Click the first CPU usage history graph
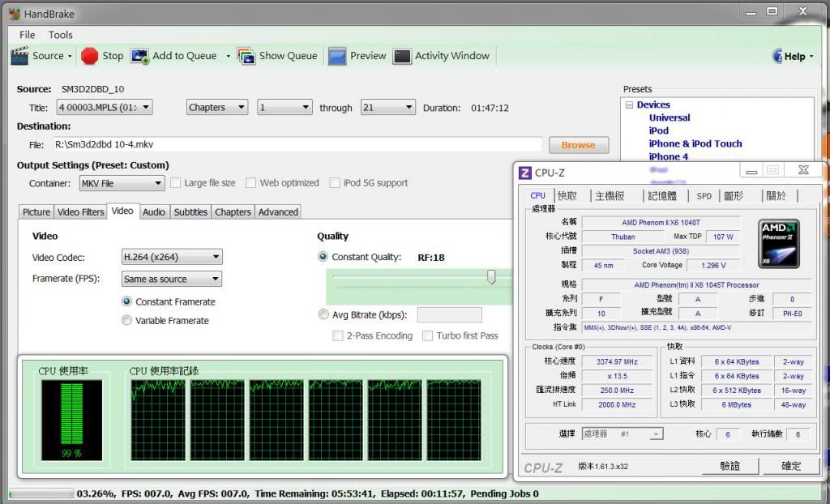The image size is (830, 504). pos(158,420)
